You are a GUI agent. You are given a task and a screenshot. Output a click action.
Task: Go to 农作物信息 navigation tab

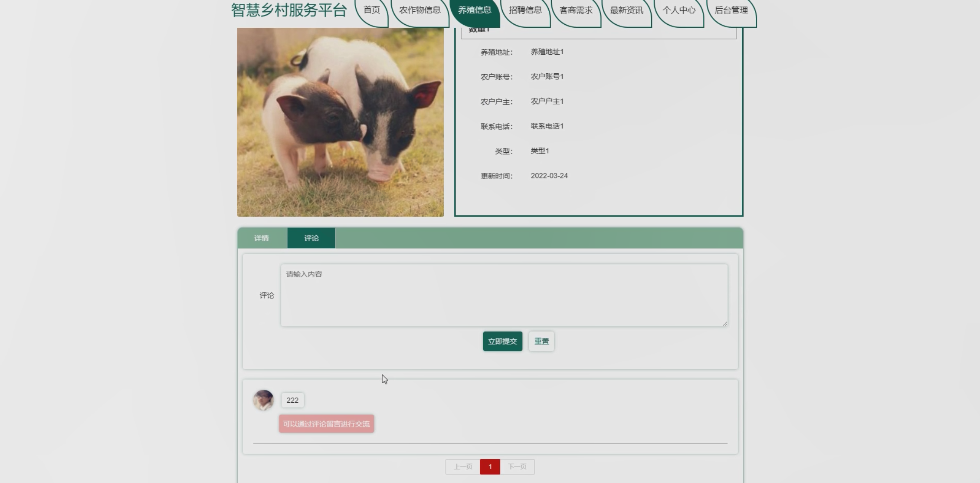point(420,10)
